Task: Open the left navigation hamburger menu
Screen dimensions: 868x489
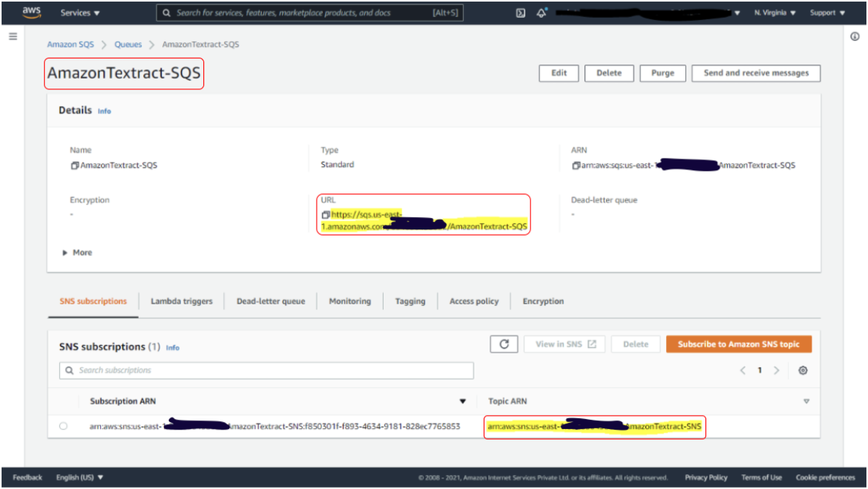Action: tap(13, 35)
